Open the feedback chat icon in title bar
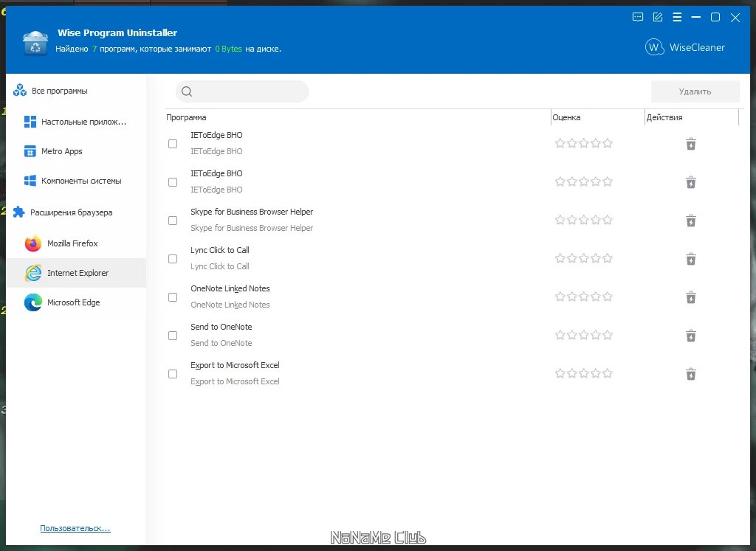The image size is (756, 551). coord(637,18)
